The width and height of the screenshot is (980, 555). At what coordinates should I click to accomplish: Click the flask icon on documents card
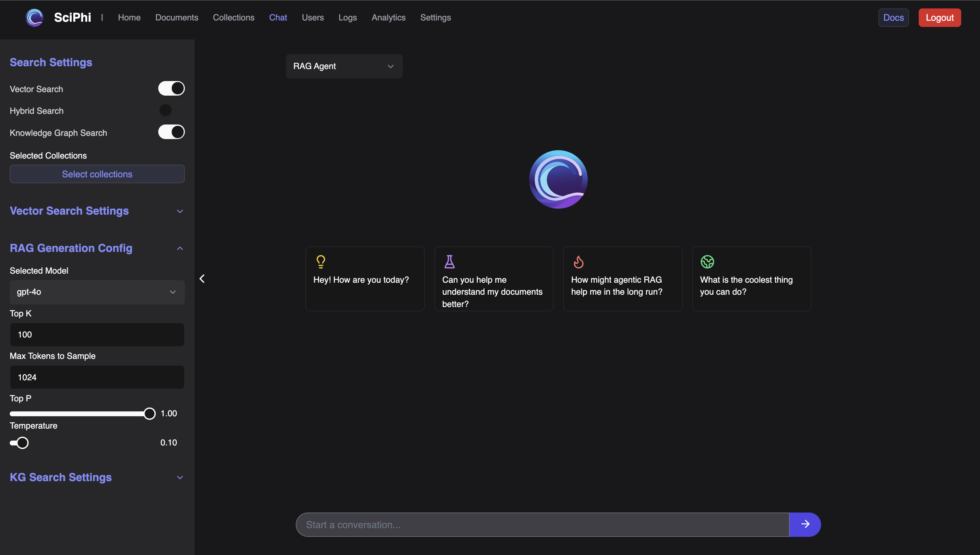point(449,262)
